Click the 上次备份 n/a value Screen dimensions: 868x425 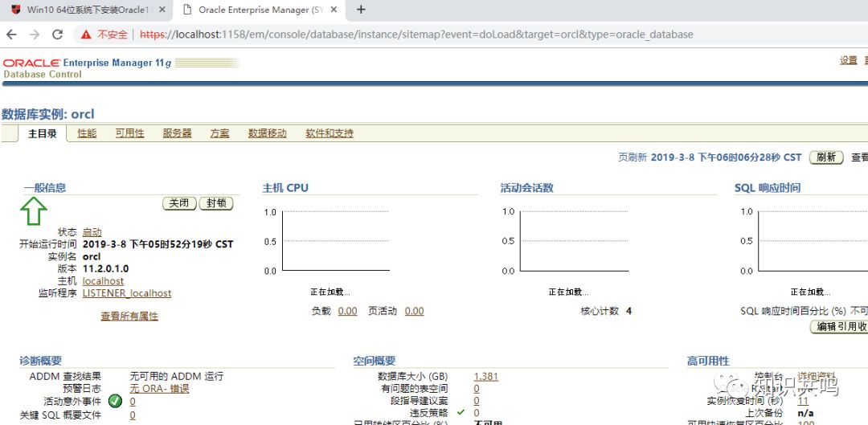click(x=805, y=414)
